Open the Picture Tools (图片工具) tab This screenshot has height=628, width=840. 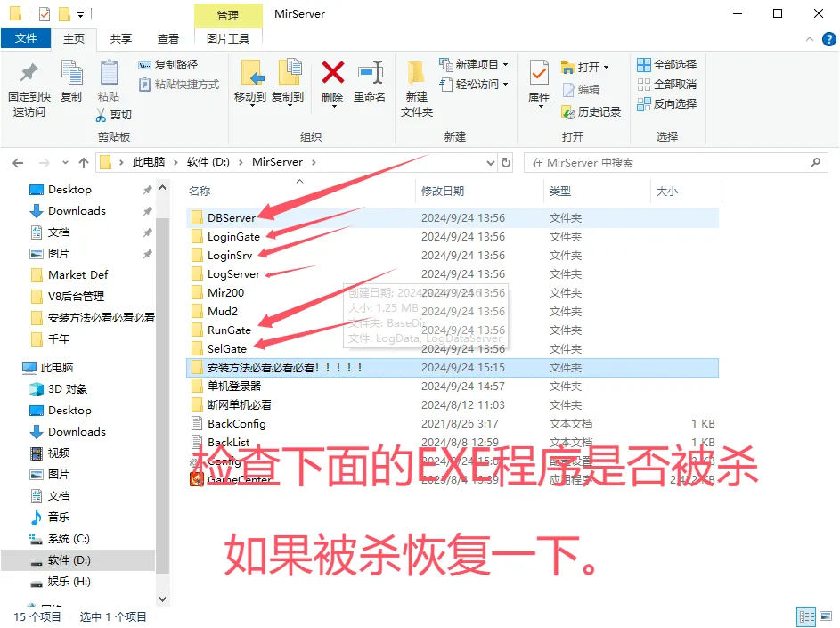click(x=228, y=39)
